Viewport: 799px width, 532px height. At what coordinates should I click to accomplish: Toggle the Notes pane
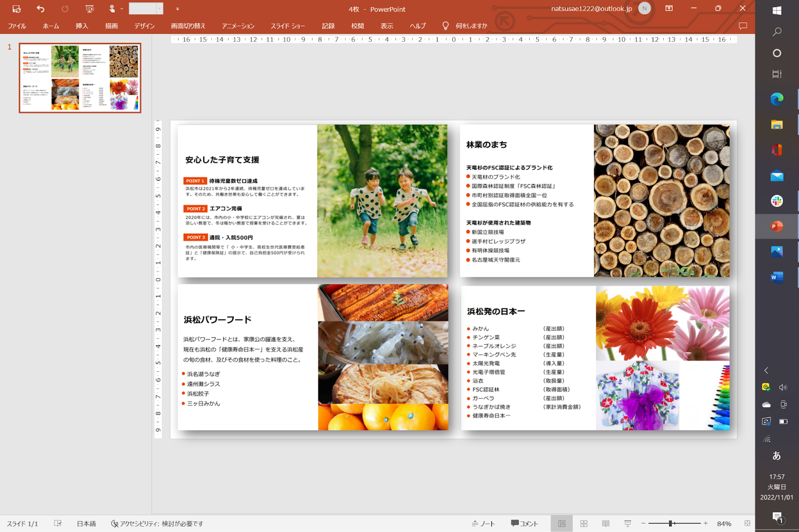click(483, 524)
